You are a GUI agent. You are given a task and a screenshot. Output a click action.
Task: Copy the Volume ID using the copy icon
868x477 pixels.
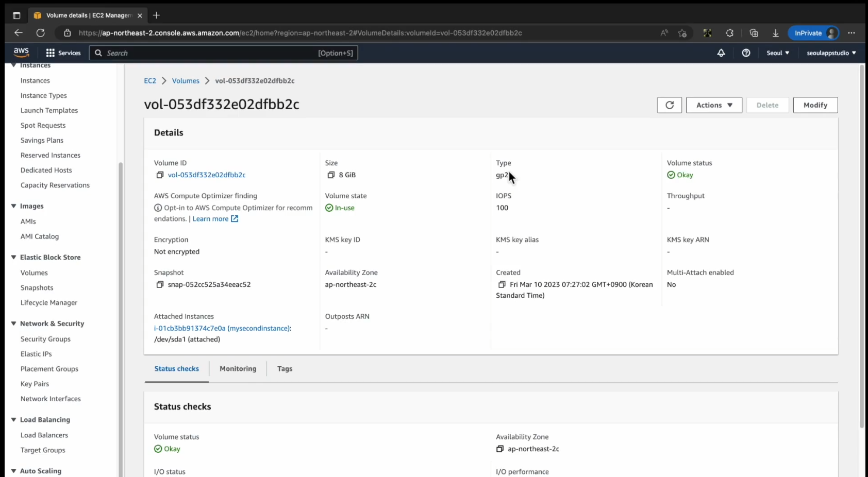pyautogui.click(x=160, y=175)
